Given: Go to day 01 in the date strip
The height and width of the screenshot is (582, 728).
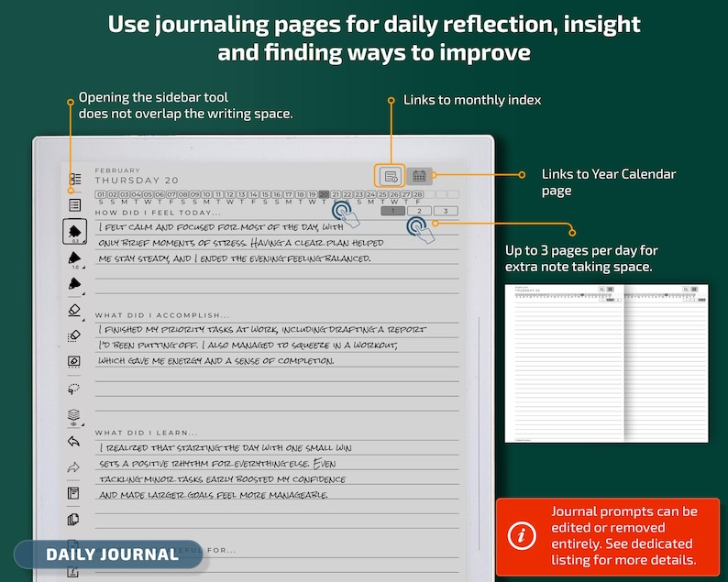Looking at the screenshot, I should tap(101, 194).
